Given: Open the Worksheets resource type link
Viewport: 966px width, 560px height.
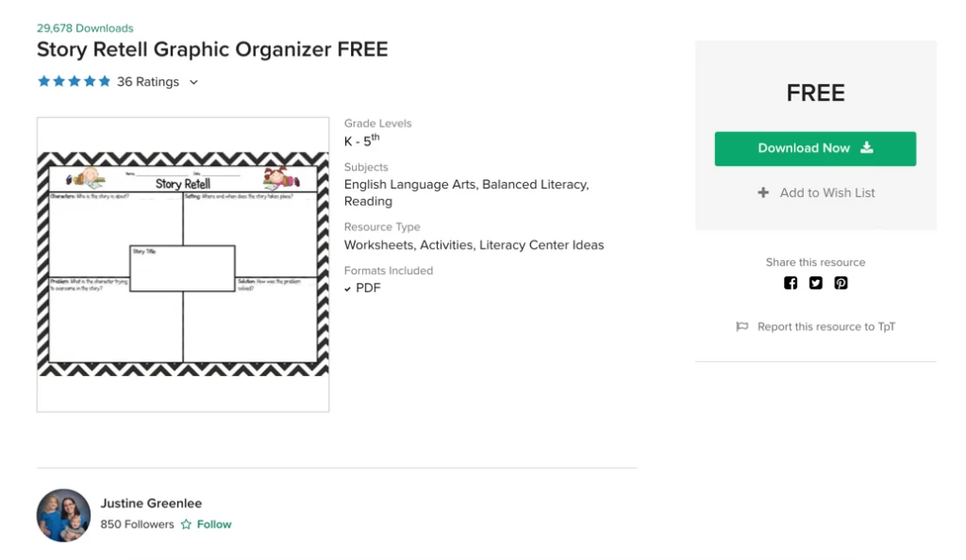Looking at the screenshot, I should click(378, 245).
